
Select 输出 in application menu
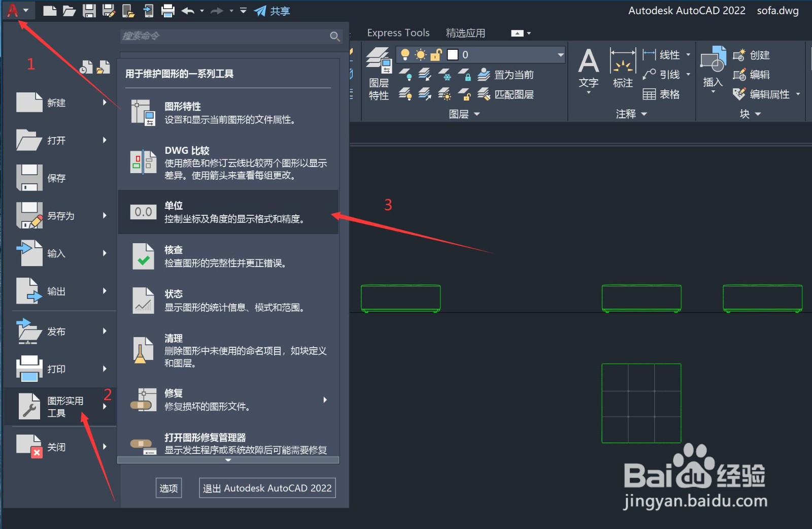coord(61,291)
